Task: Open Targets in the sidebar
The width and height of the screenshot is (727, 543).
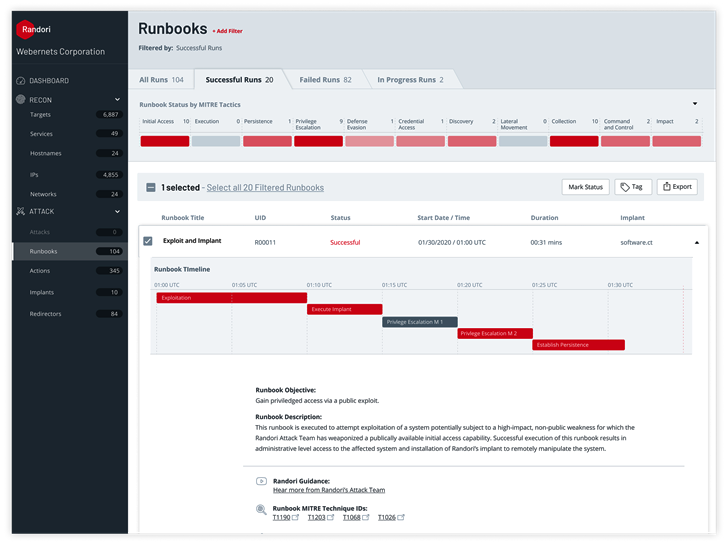Action: point(70,115)
